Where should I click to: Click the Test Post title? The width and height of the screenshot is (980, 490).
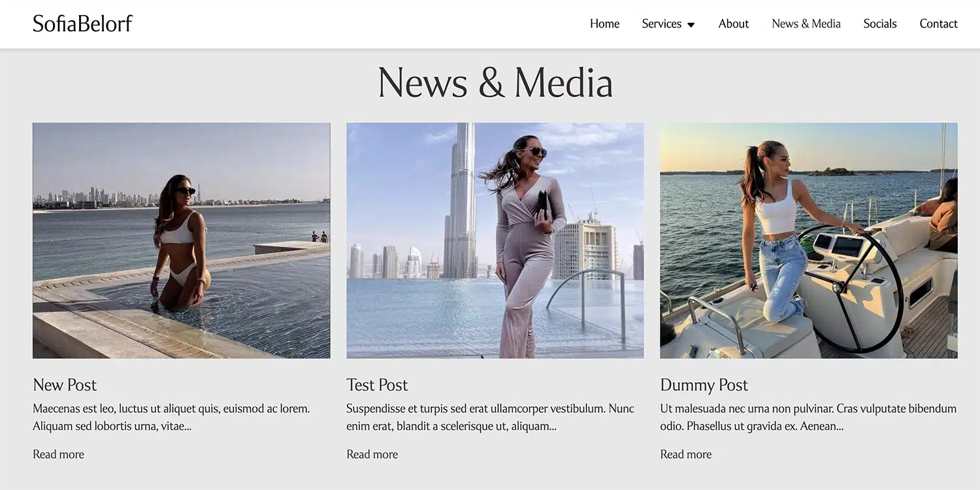click(x=377, y=385)
